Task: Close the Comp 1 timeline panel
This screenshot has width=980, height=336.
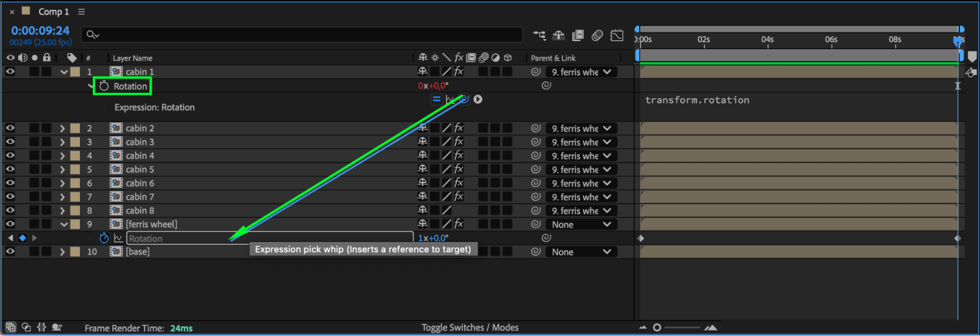Action: pyautogui.click(x=12, y=12)
